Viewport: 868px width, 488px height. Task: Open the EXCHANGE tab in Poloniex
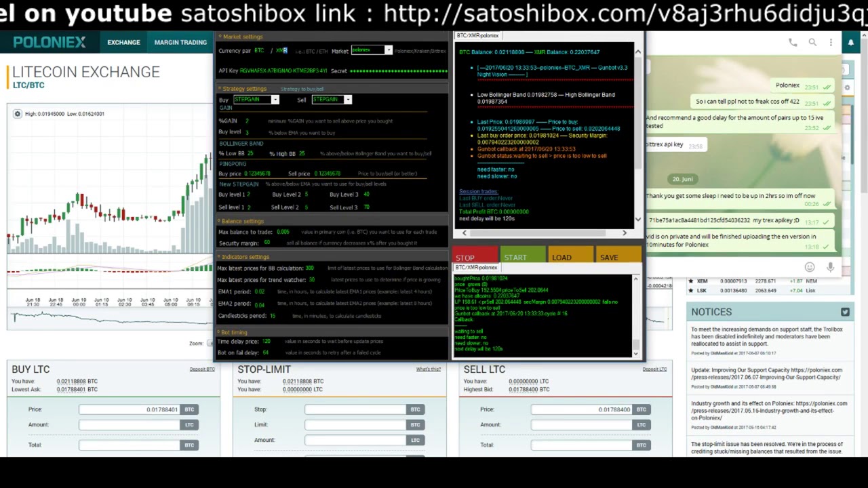click(x=123, y=42)
